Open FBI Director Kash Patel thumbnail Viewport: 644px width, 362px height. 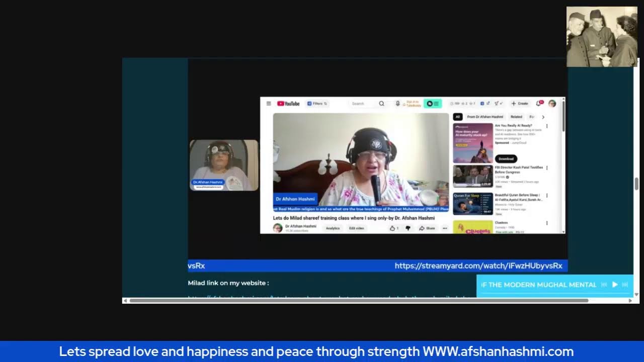point(473,176)
